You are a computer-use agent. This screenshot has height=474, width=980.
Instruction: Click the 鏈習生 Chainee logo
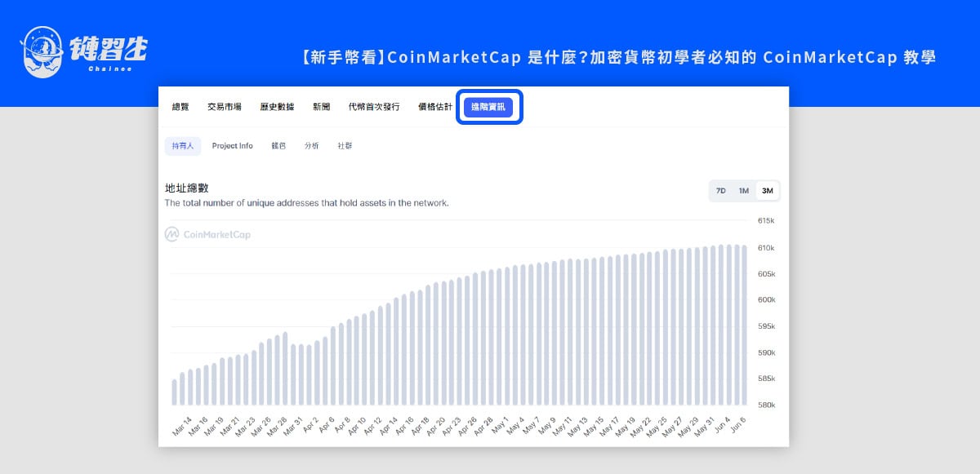[x=85, y=51]
